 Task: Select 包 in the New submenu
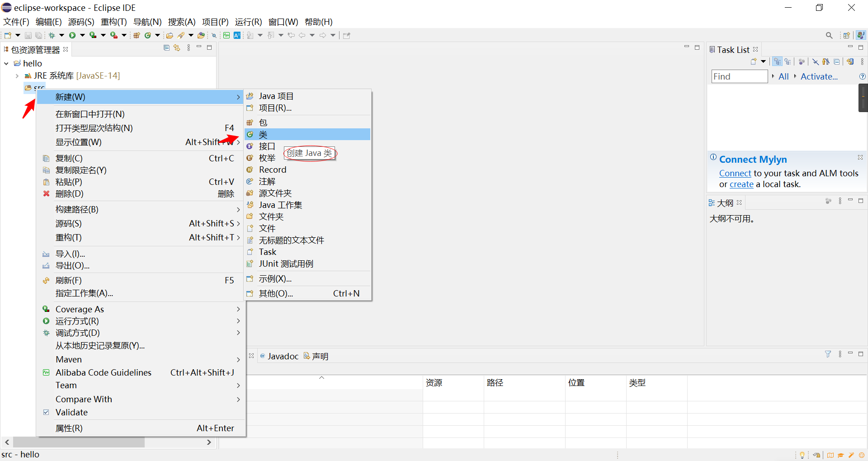(x=307, y=122)
